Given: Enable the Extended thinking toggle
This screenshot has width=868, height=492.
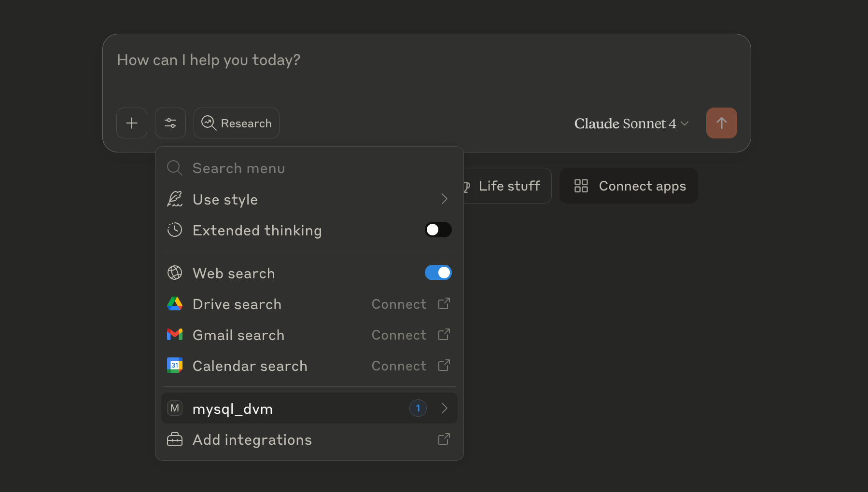Looking at the screenshot, I should tap(438, 230).
